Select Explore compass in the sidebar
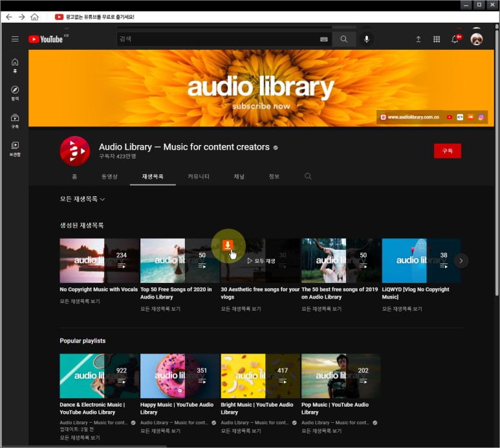 coord(15,93)
